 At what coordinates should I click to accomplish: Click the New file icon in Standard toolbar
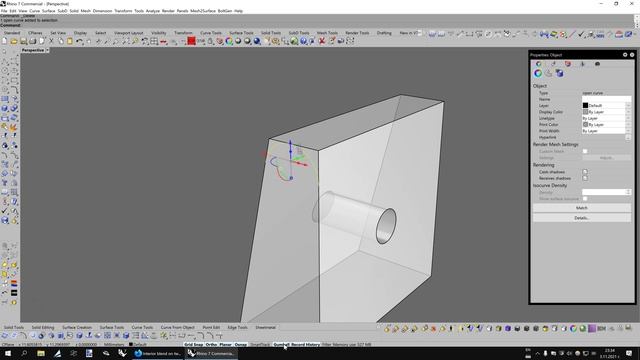[4, 41]
